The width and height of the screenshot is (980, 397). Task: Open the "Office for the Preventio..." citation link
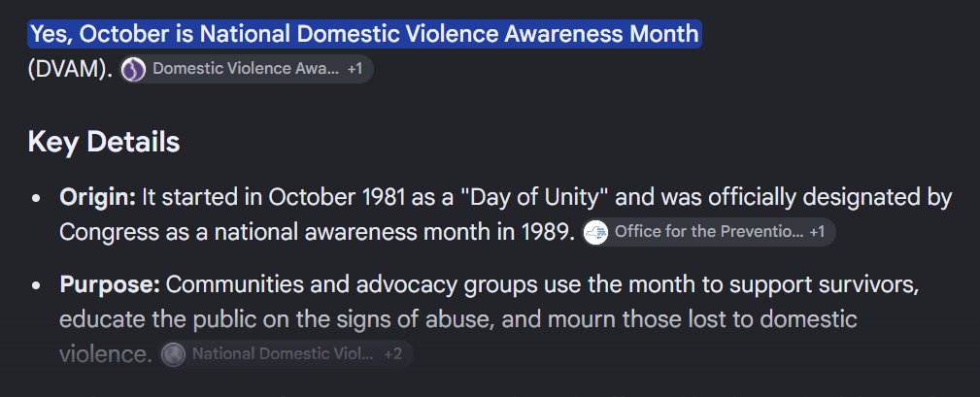[x=709, y=232]
